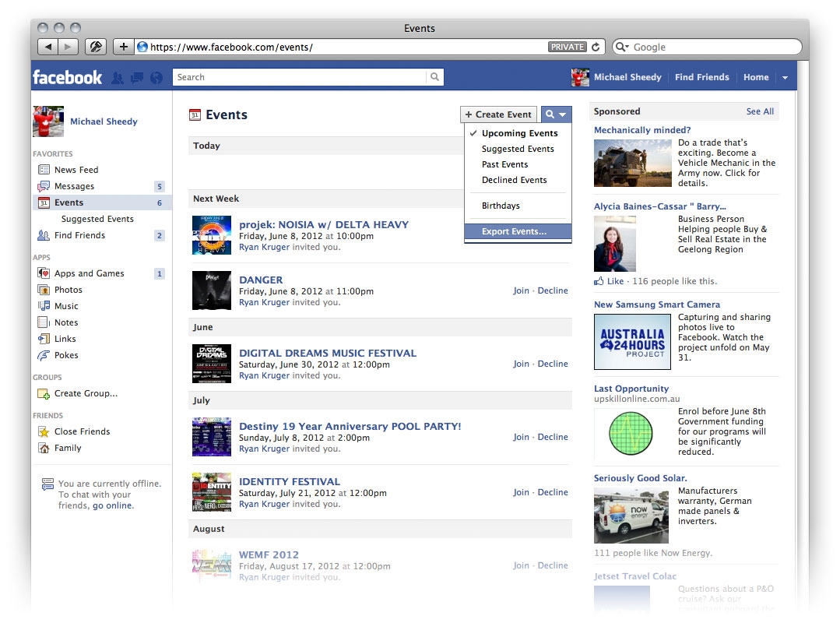The image size is (840, 623).
Task: Open messages icon in blue header
Action: [137, 78]
